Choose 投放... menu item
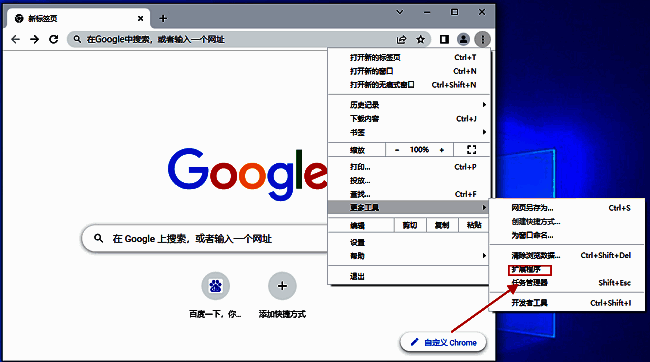650x362 pixels. [x=409, y=180]
